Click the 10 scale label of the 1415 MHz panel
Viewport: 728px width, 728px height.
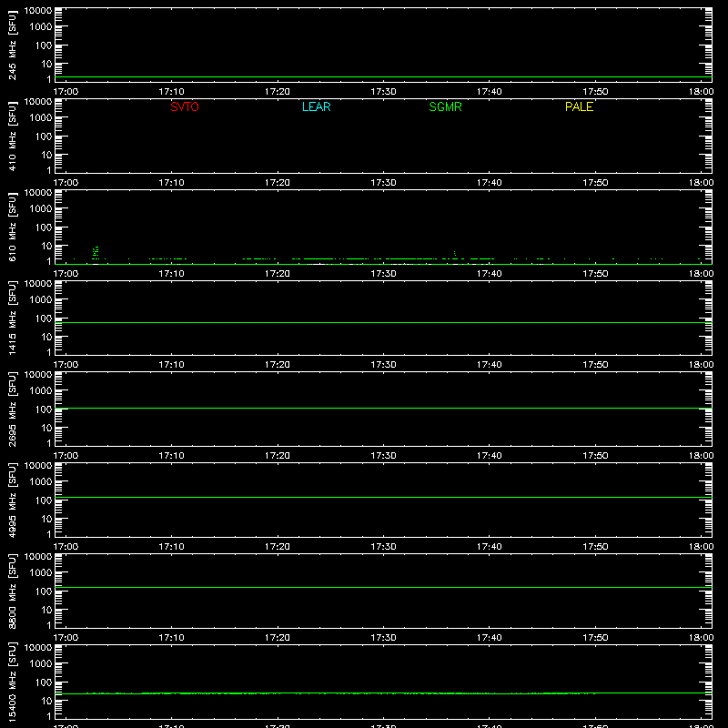46,337
